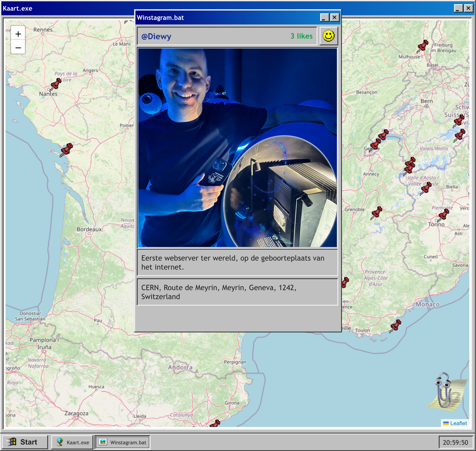Open the Leaflet attribution link
Screen dimensions: 476x451
(458, 423)
